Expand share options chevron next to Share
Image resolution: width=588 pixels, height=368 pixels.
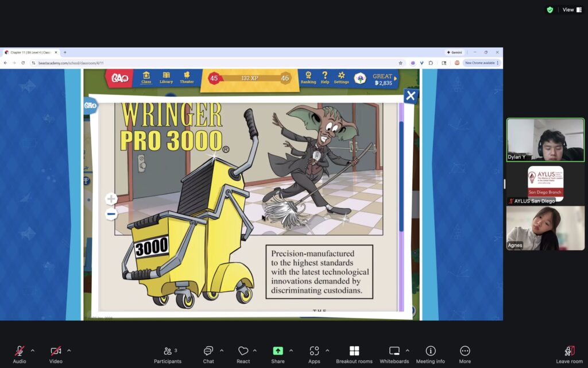coord(291,350)
